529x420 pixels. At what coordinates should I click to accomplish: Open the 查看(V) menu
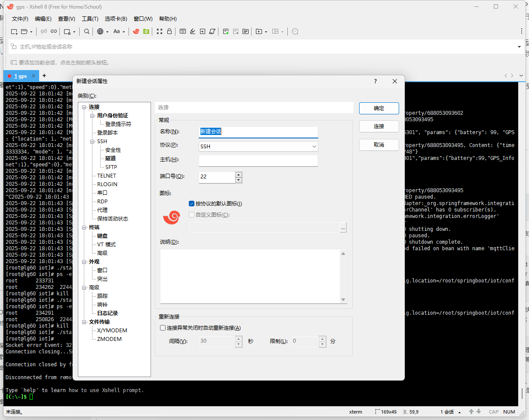[x=67, y=19]
